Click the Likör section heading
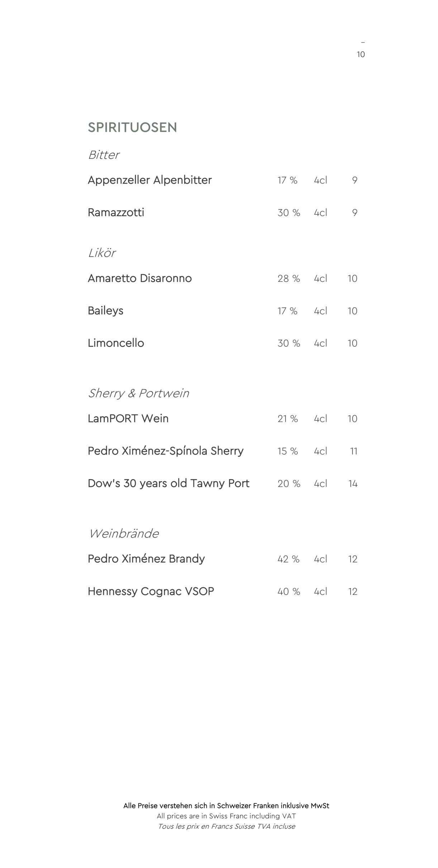The image size is (438, 868). tap(102, 253)
